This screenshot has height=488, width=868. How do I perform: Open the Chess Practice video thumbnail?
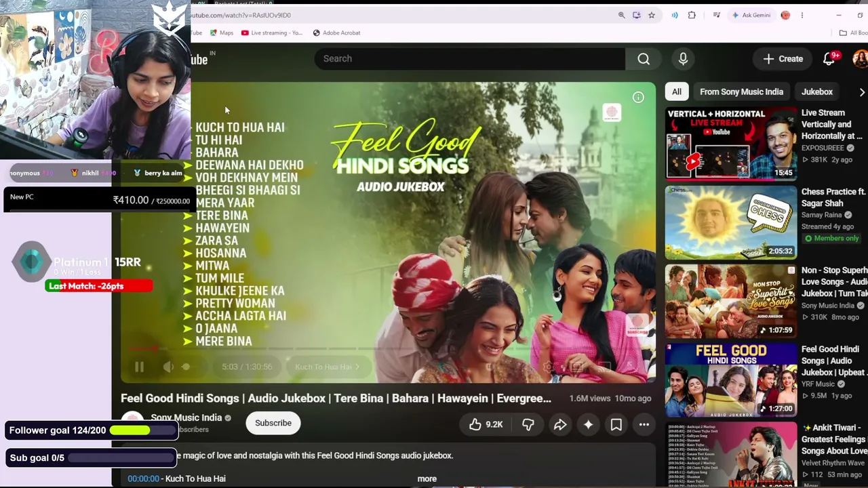coord(731,222)
